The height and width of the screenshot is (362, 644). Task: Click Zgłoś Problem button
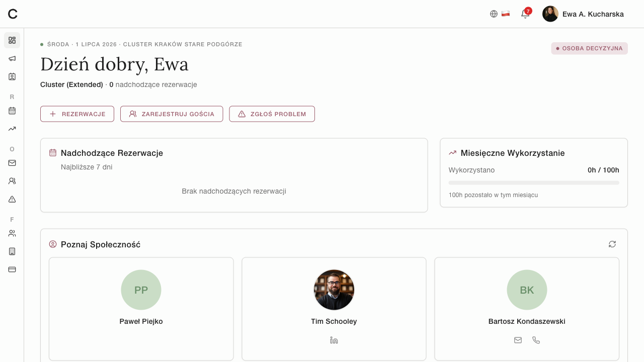coord(272,114)
